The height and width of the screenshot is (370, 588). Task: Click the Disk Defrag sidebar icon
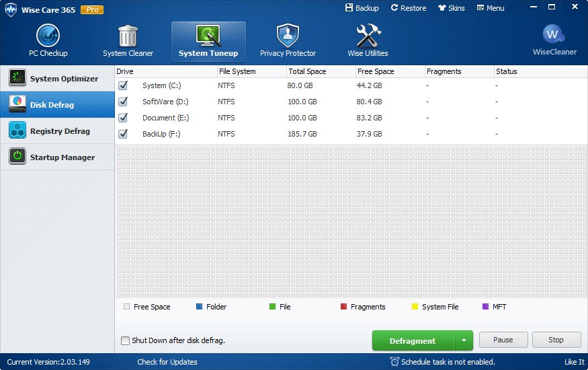(x=17, y=104)
